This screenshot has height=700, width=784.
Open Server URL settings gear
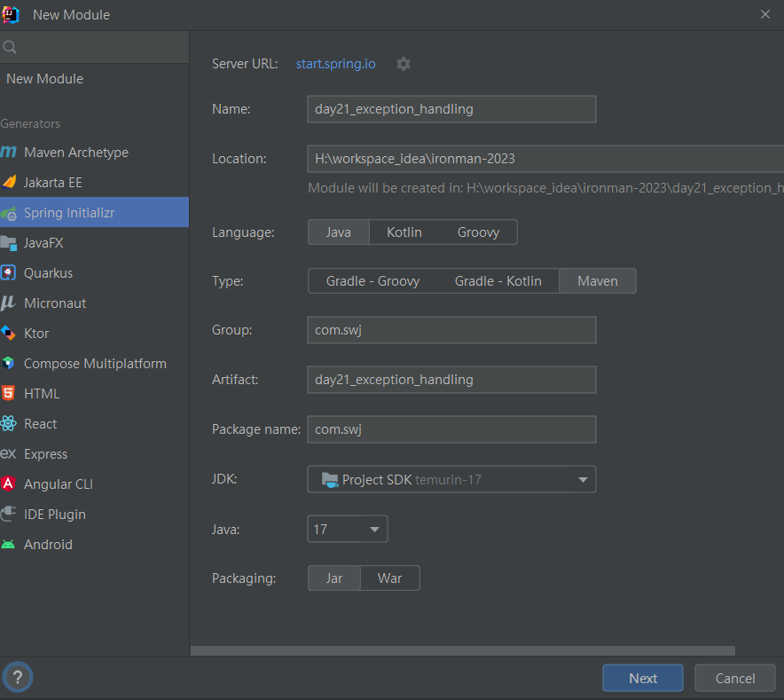[x=404, y=64]
